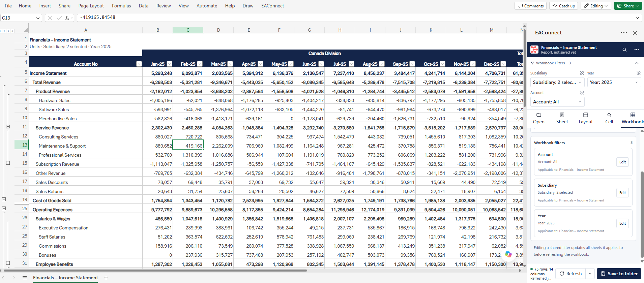Switch to the Layout tab
The width and height of the screenshot is (644, 283).
586,118
